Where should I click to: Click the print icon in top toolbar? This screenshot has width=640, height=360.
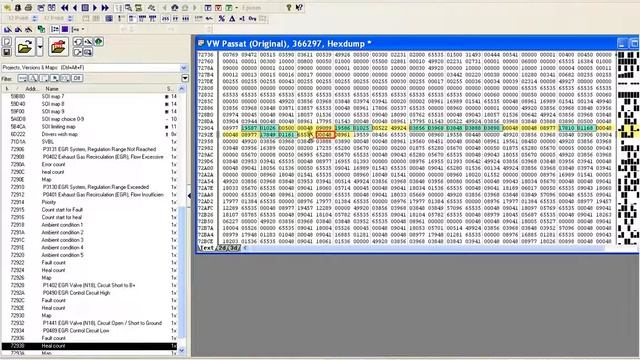click(28, 7)
